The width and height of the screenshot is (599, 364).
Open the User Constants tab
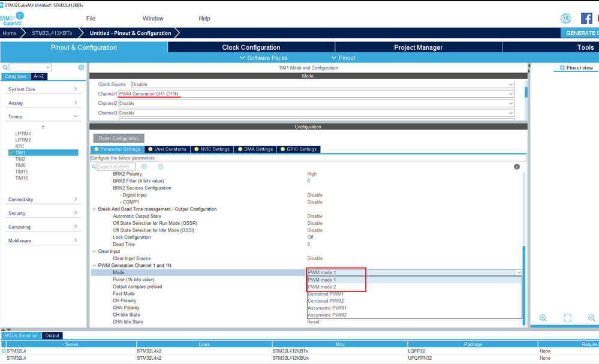(167, 149)
